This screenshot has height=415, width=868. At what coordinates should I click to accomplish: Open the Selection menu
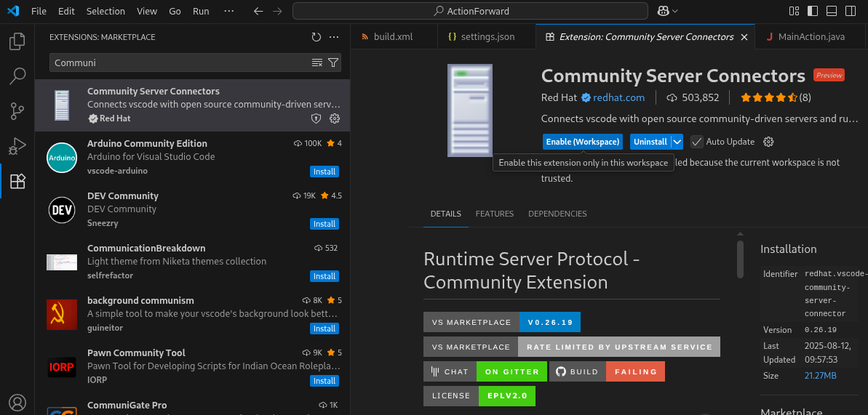(105, 11)
